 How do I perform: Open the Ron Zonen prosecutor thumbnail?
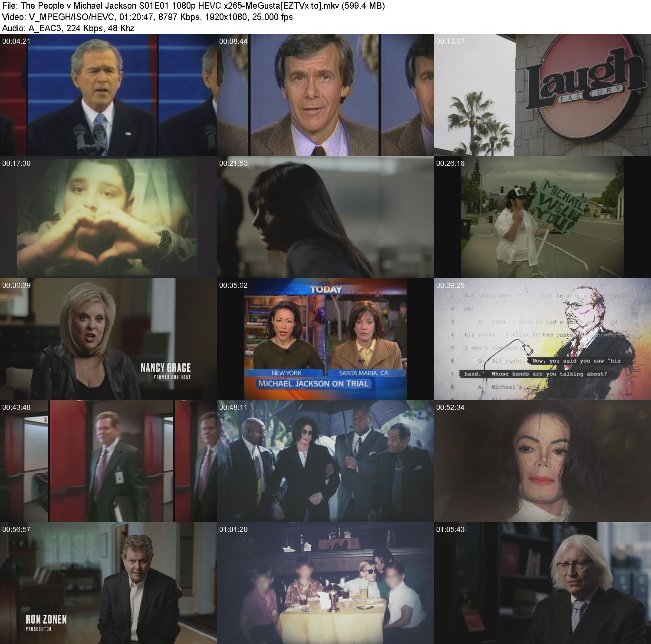coord(108,583)
